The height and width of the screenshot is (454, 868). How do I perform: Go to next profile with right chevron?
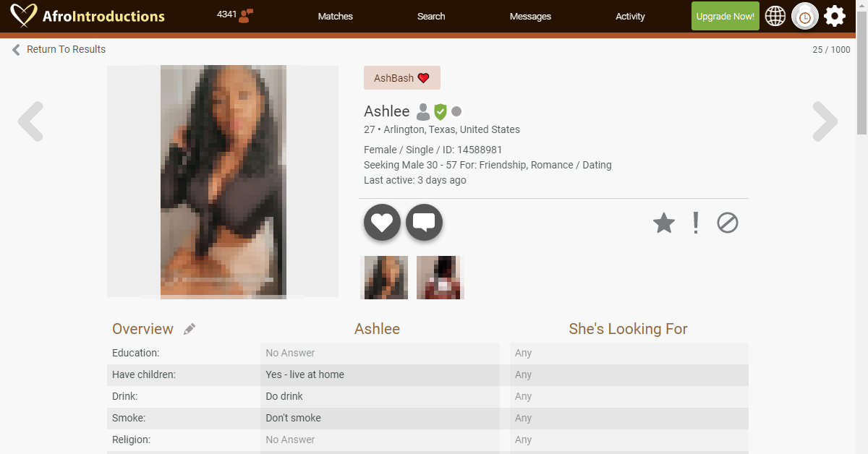tap(825, 121)
